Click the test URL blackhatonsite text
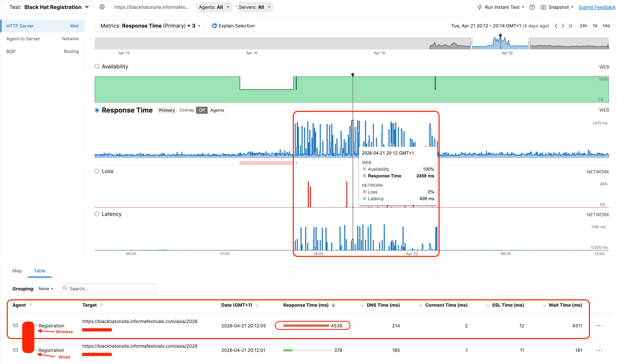This screenshot has height=364, width=617. 151,7
